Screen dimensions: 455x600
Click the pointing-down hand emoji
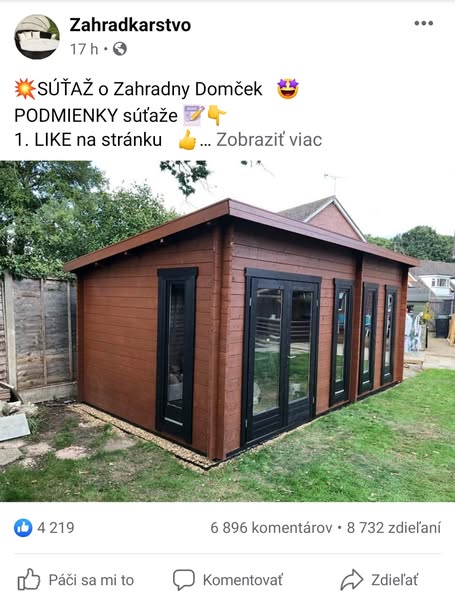(217, 115)
